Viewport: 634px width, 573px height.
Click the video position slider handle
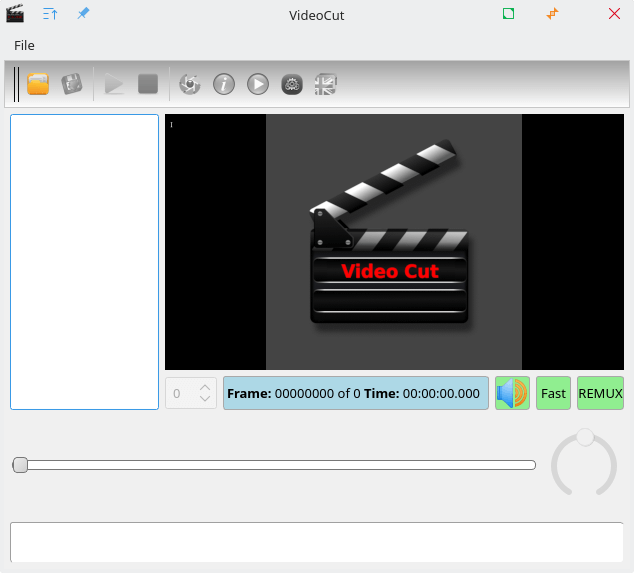click(x=20, y=465)
